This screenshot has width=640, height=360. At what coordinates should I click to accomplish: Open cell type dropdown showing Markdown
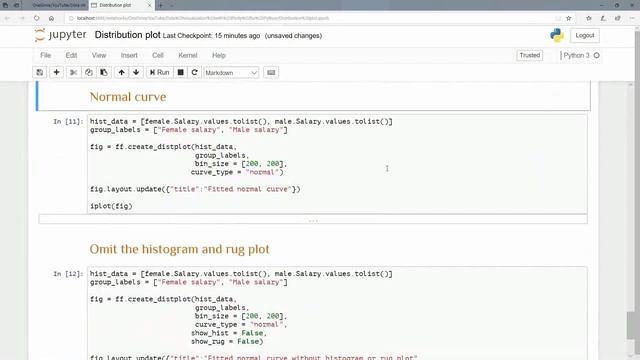click(x=231, y=73)
